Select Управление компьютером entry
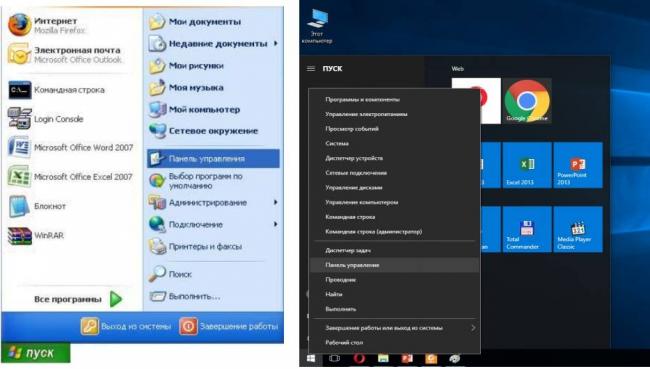 [394, 202]
